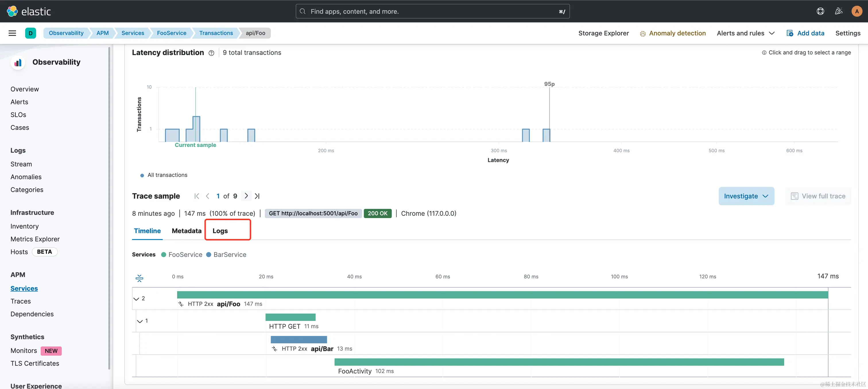The width and height of the screenshot is (868, 389).
Task: Click the help lifebuoy icon
Action: tap(820, 11)
